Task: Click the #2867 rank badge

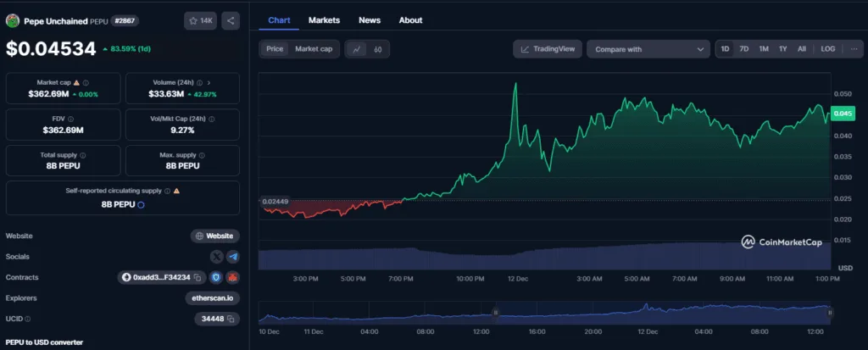Action: [125, 21]
